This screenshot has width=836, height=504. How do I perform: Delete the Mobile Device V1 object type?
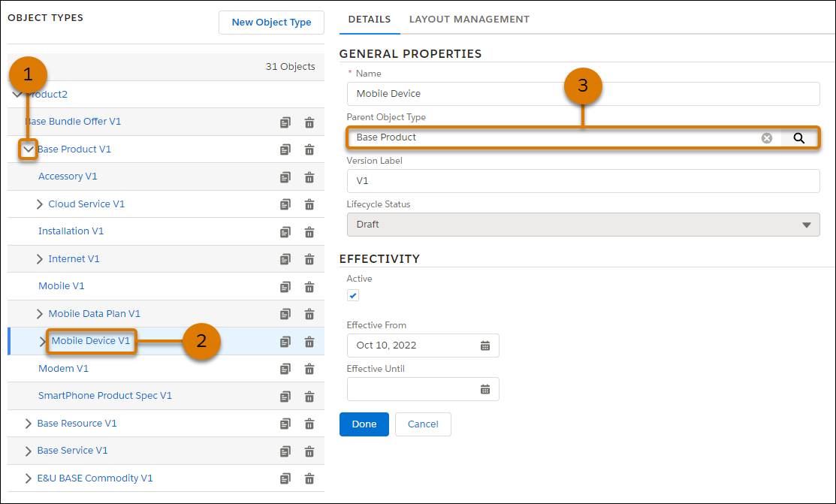pos(309,342)
